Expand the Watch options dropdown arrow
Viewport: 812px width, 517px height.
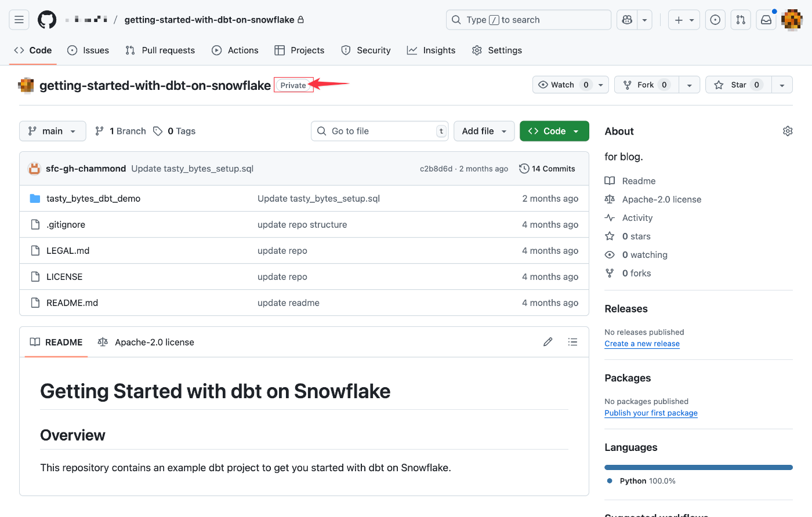click(601, 85)
